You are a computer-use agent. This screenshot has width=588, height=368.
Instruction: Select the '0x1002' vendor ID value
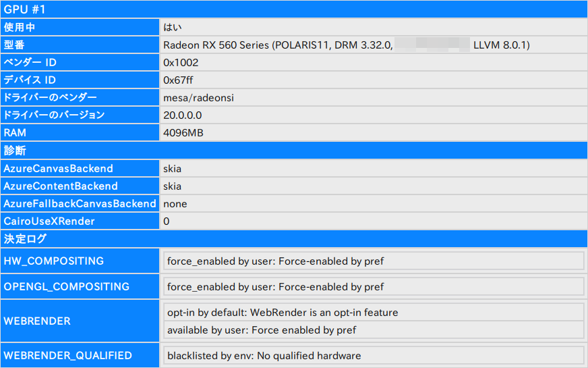point(181,62)
